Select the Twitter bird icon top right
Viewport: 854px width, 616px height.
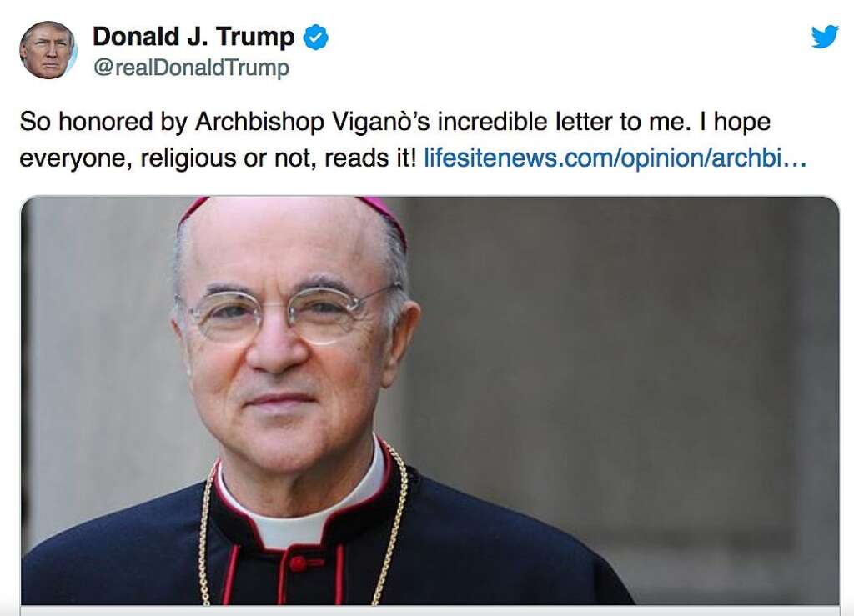824,37
